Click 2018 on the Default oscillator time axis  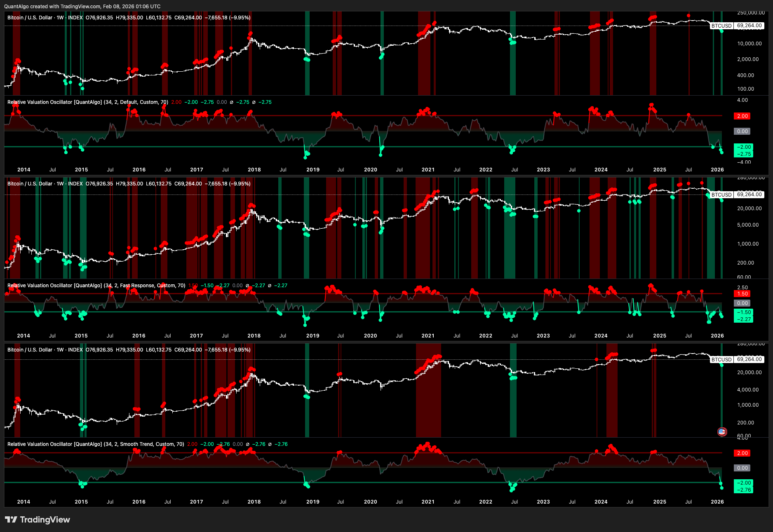[254, 170]
